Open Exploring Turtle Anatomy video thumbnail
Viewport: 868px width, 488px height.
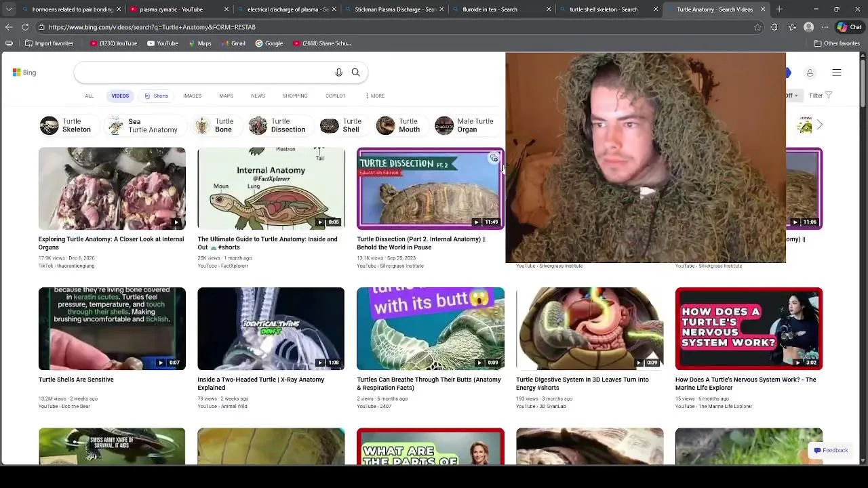(112, 188)
